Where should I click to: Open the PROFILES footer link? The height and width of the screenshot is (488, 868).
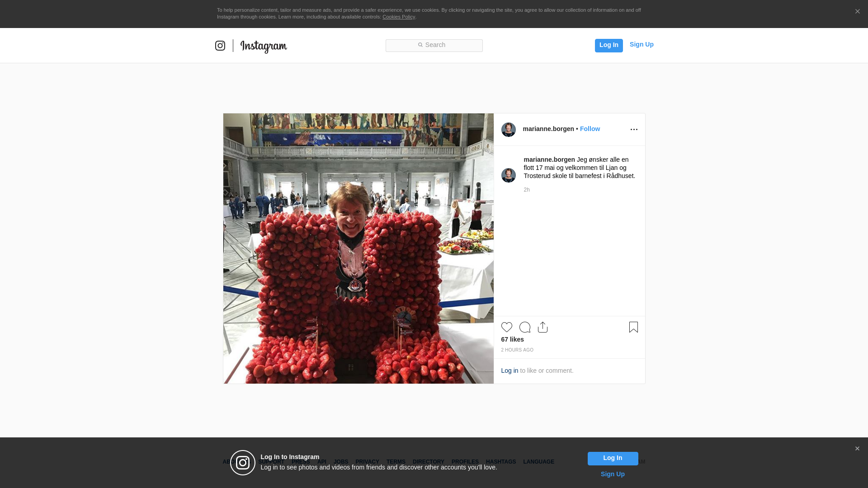click(465, 462)
